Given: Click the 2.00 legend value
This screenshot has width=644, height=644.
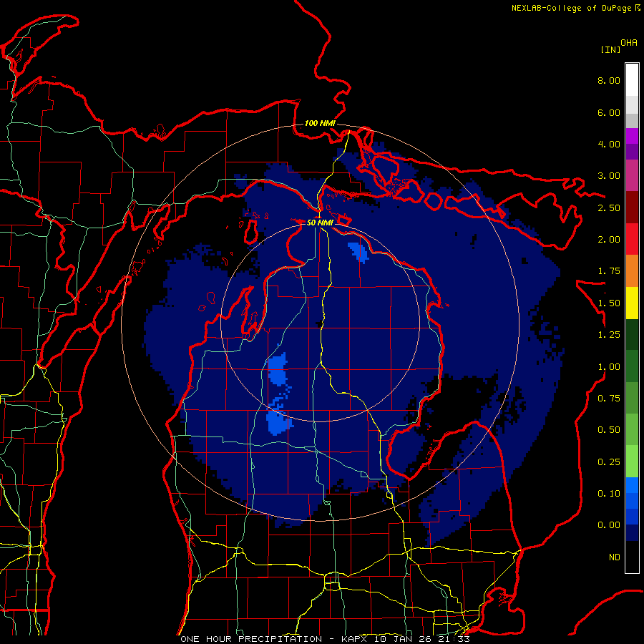Looking at the screenshot, I should (609, 240).
